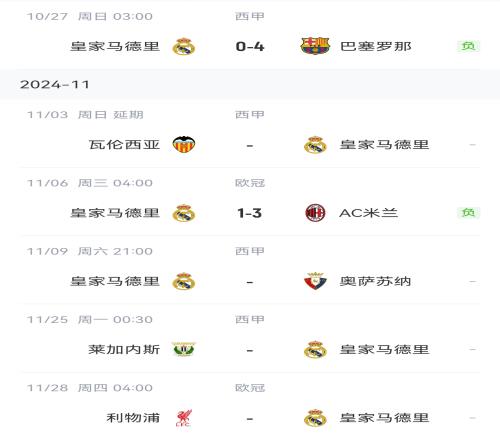This screenshot has width=500, height=440.
Task: Click the Leganés club crest
Action: pos(184,349)
